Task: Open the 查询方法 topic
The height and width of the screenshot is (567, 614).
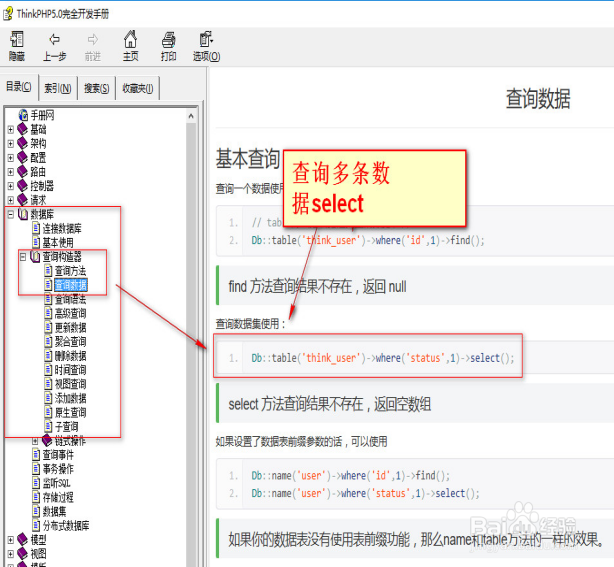Action: pyautogui.click(x=70, y=271)
